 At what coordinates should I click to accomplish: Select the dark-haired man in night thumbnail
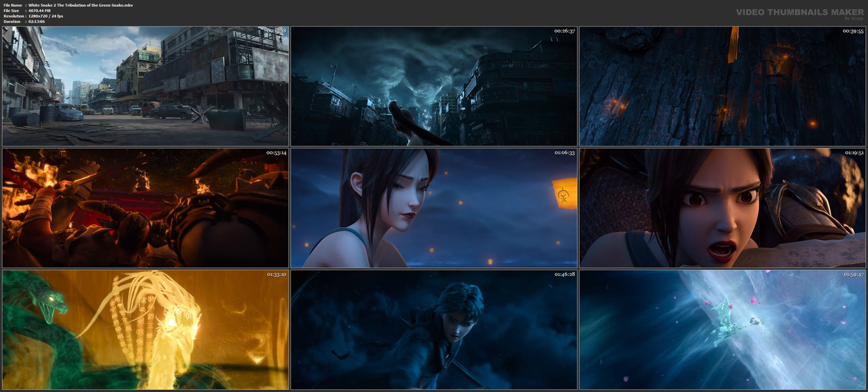click(434, 330)
